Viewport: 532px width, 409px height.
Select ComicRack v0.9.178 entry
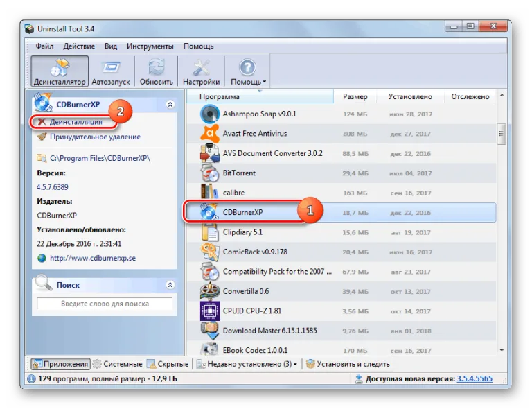[341, 252]
